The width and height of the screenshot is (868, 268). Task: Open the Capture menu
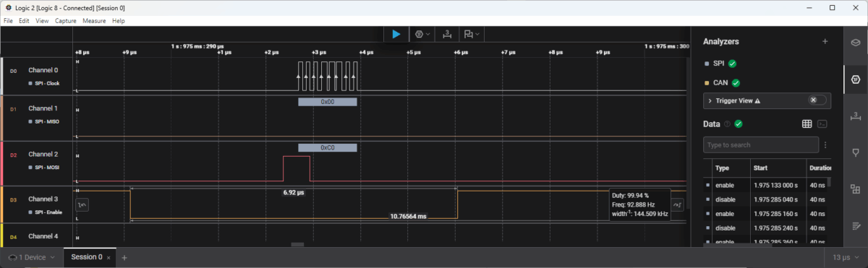(66, 21)
